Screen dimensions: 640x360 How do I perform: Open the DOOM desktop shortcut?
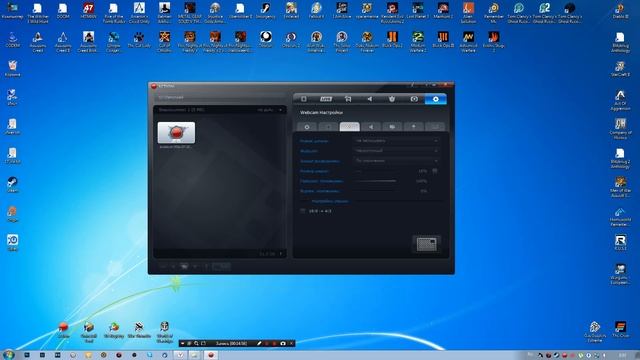tap(63, 12)
